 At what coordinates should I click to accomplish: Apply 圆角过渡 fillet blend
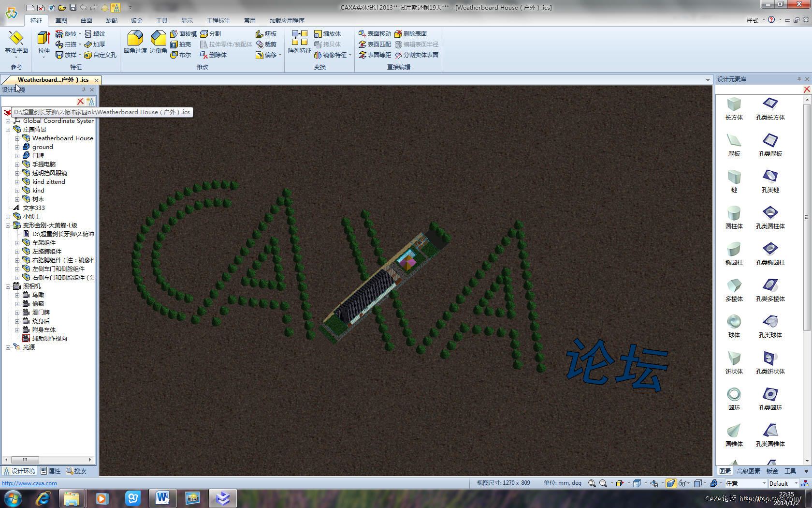[135, 42]
